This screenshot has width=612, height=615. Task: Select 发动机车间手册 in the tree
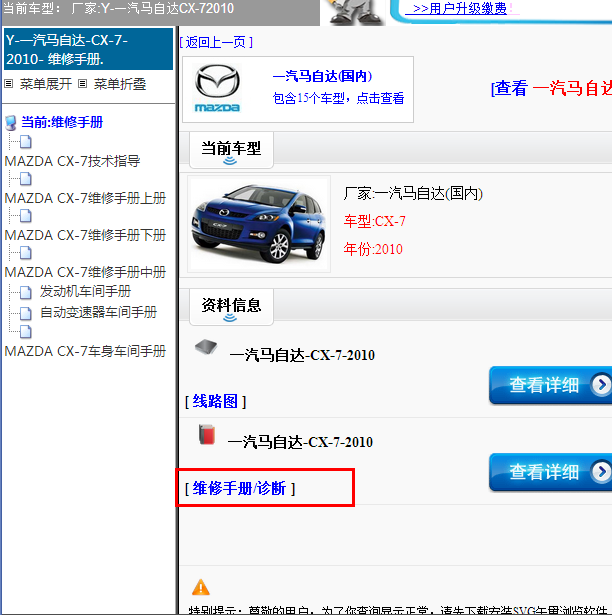pyautogui.click(x=85, y=291)
